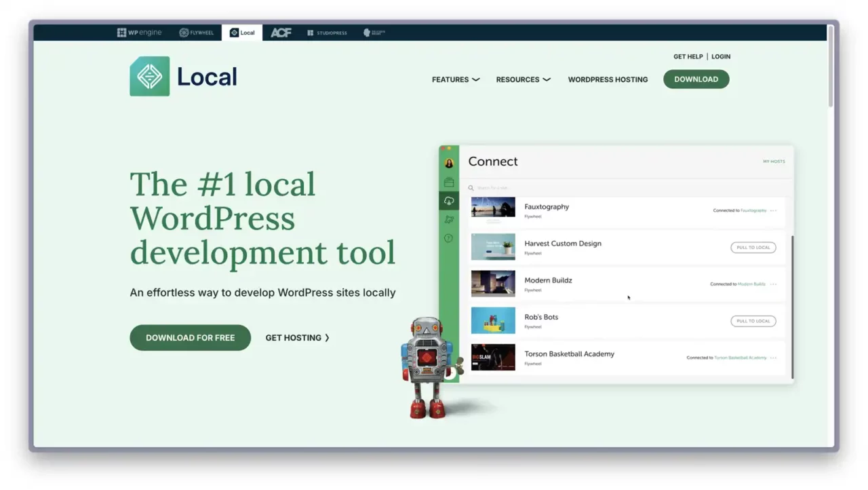868x490 pixels.
Task: Open the Rob's Bots site thumbnail
Action: click(493, 320)
